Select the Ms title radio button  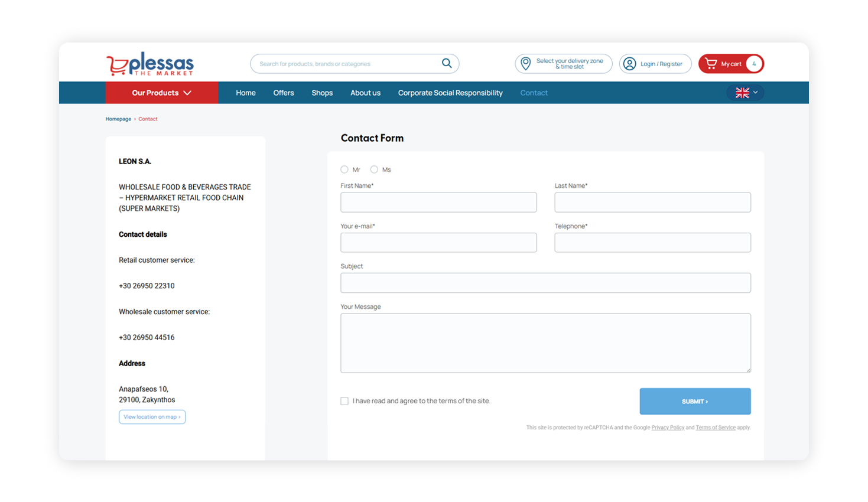373,169
